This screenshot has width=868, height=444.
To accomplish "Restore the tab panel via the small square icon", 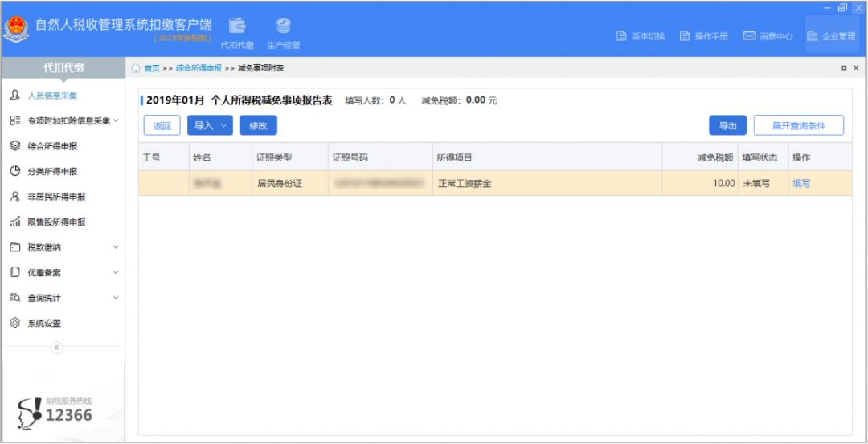I will pos(844,68).
